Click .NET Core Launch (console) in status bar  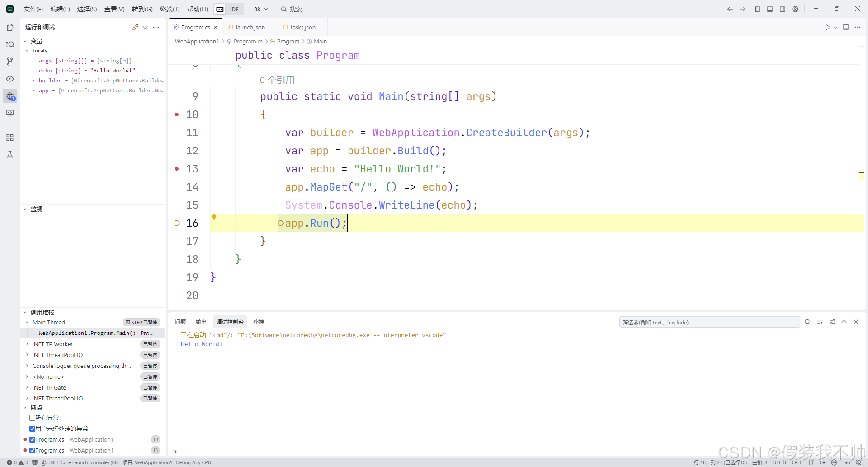click(x=80, y=462)
